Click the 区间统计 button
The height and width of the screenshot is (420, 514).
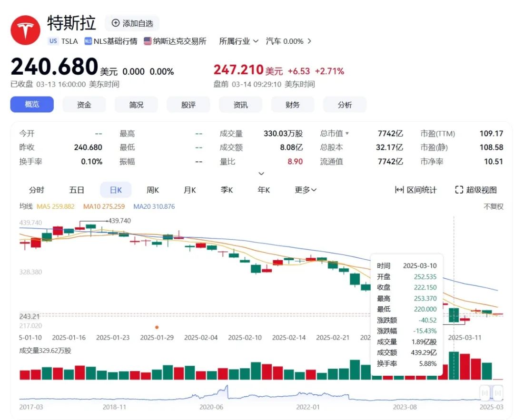click(x=415, y=190)
